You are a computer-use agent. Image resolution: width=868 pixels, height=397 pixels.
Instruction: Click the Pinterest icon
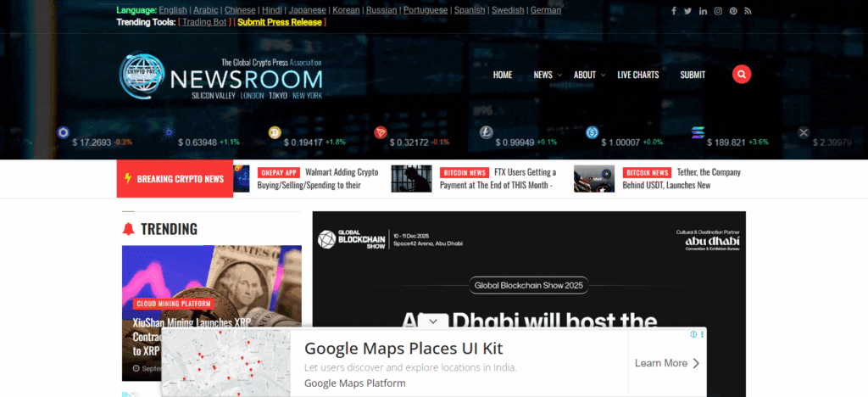tap(733, 11)
